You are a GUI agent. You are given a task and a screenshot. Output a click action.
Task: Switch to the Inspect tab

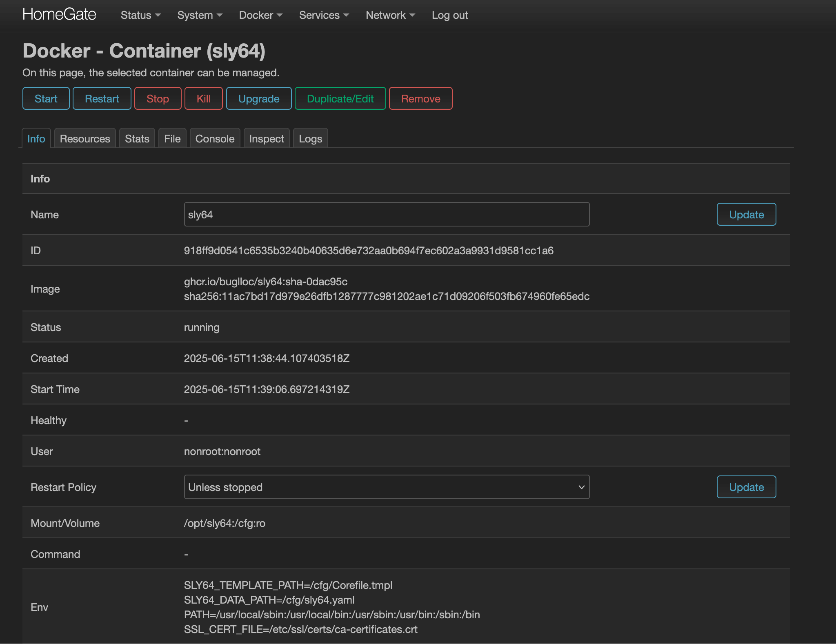coord(267,138)
